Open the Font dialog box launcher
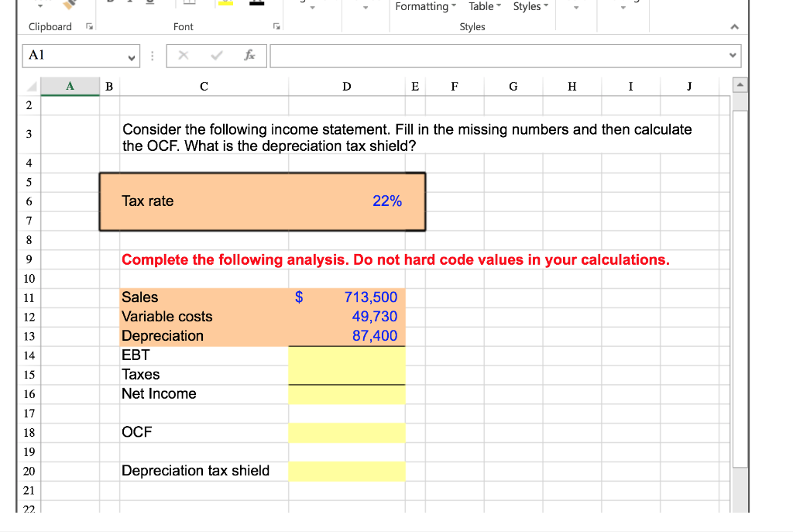The height and width of the screenshot is (532, 793). click(276, 26)
